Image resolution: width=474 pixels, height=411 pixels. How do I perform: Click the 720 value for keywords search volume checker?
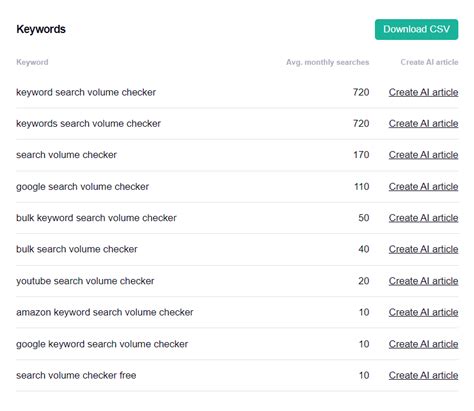click(x=361, y=124)
